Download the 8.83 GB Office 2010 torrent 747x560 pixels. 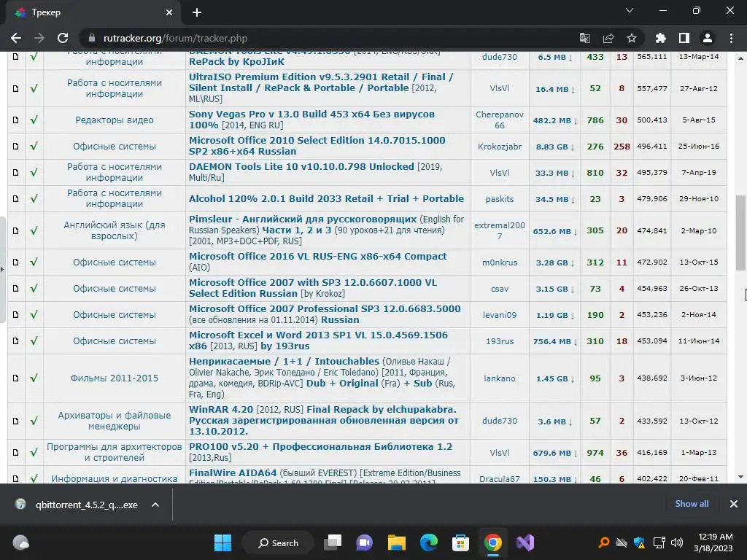click(x=555, y=147)
